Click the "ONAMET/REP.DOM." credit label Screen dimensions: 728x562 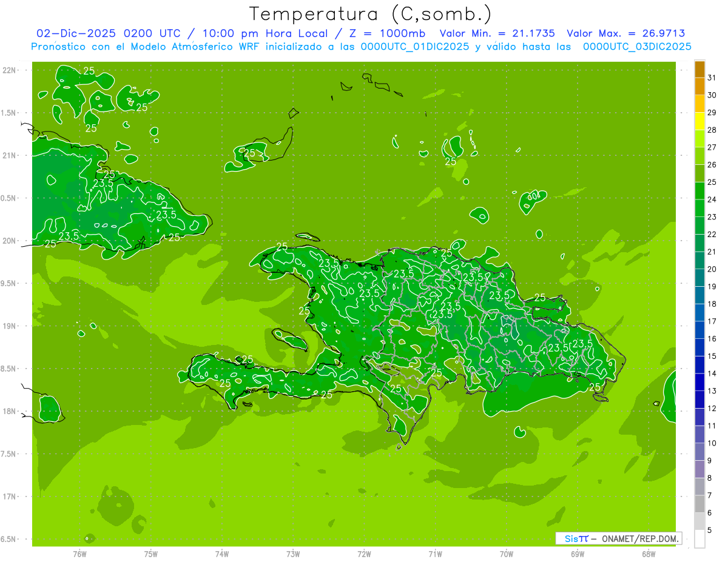point(639,538)
